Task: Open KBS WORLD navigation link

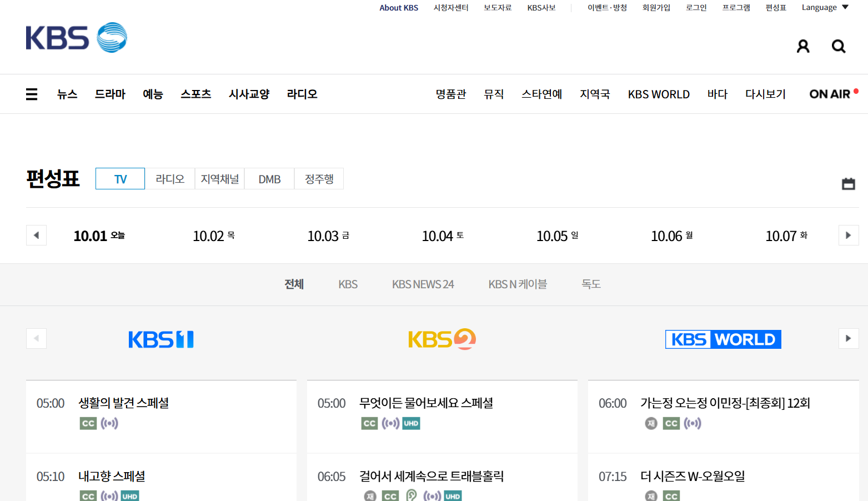Action: coord(659,94)
